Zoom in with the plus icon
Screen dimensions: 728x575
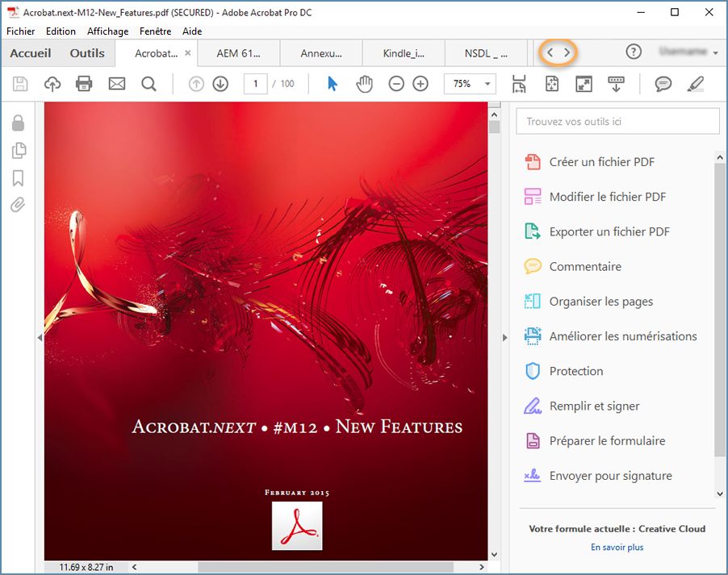point(420,83)
